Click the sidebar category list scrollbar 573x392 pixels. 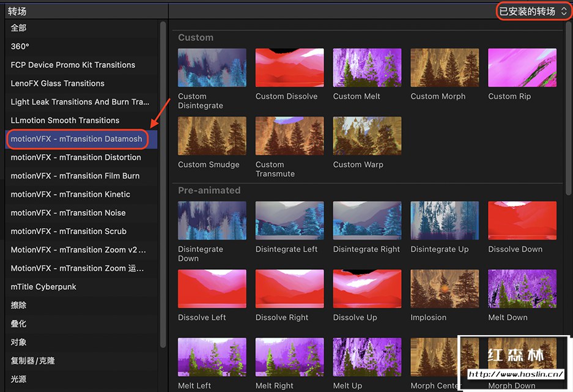[163, 183]
